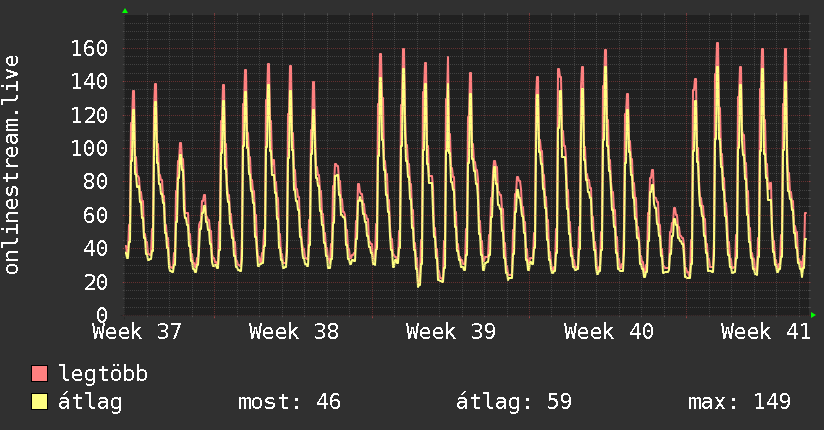Viewport: 824px width, 430px height.
Task: Click the 80 y-axis tick label
Action: (96, 182)
